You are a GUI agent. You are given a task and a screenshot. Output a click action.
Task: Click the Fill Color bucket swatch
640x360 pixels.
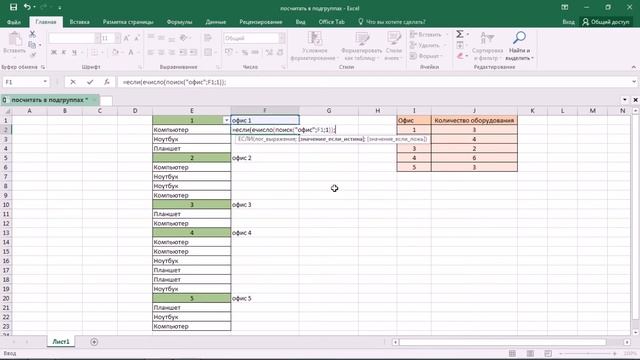point(115,52)
